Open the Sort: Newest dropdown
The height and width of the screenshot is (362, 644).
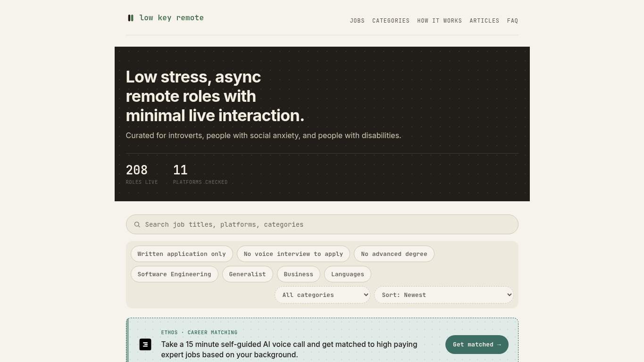444,295
